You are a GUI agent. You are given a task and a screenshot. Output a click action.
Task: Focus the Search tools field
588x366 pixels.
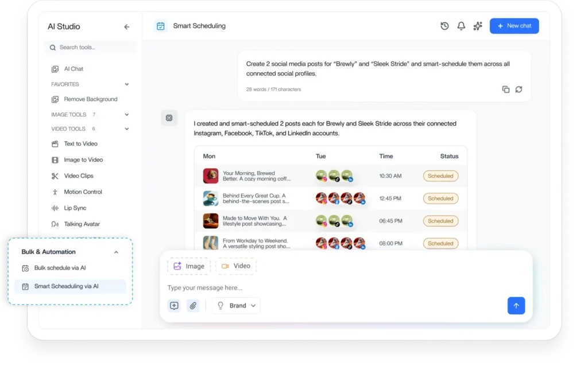pos(90,48)
